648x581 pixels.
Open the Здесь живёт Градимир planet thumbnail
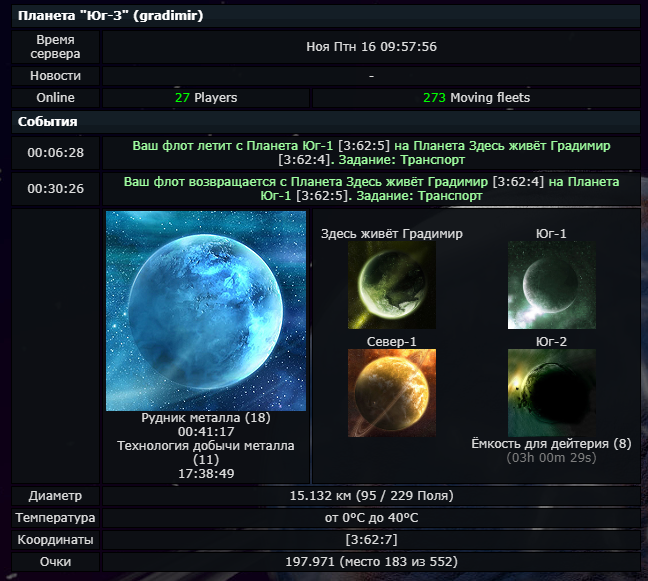click(x=391, y=286)
